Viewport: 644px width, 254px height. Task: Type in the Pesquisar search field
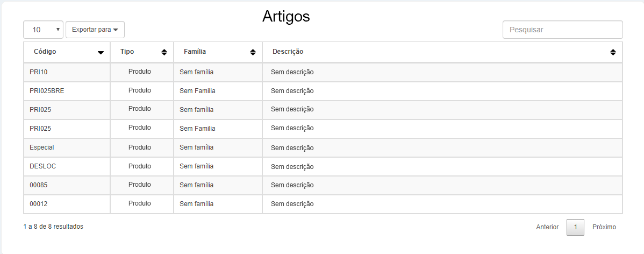coord(562,30)
